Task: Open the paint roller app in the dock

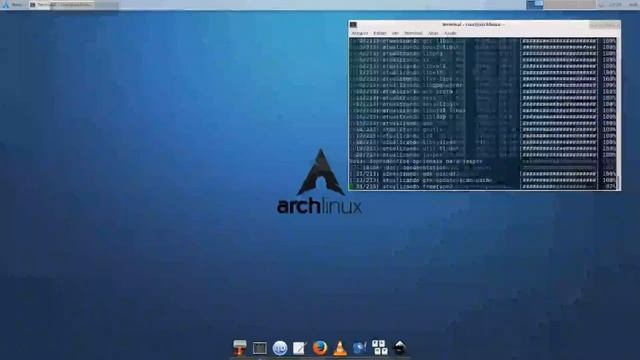Action: pyautogui.click(x=240, y=348)
